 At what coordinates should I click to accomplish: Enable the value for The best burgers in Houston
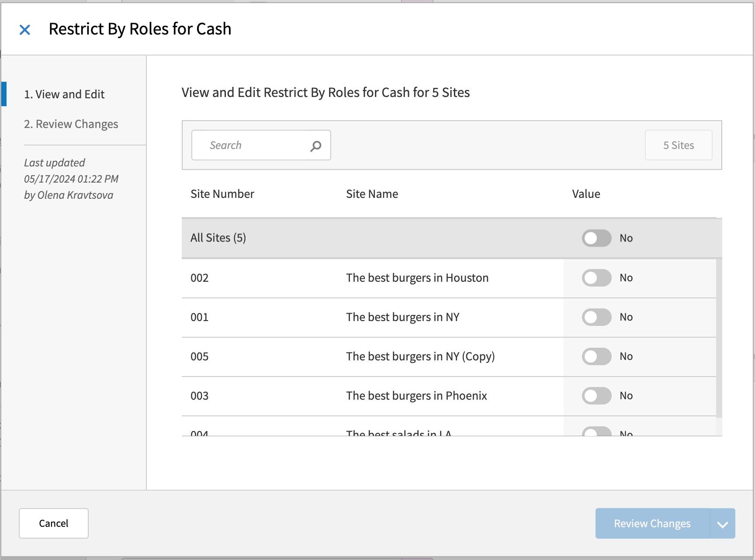596,278
